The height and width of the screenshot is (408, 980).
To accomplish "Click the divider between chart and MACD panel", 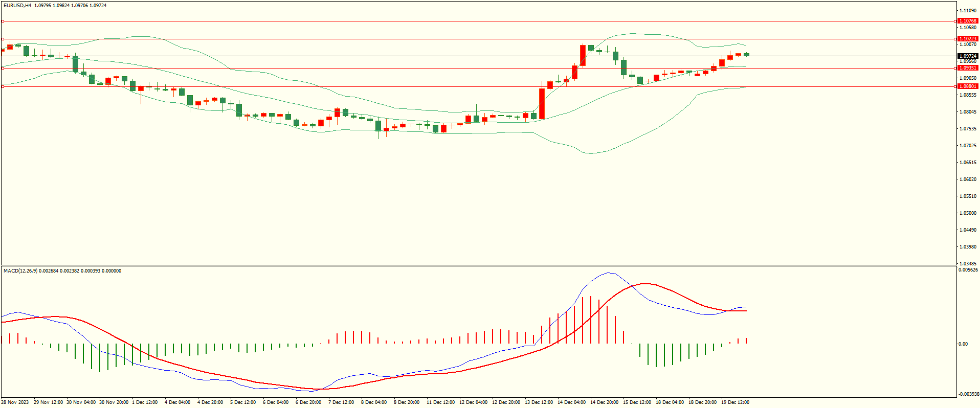I will point(478,265).
